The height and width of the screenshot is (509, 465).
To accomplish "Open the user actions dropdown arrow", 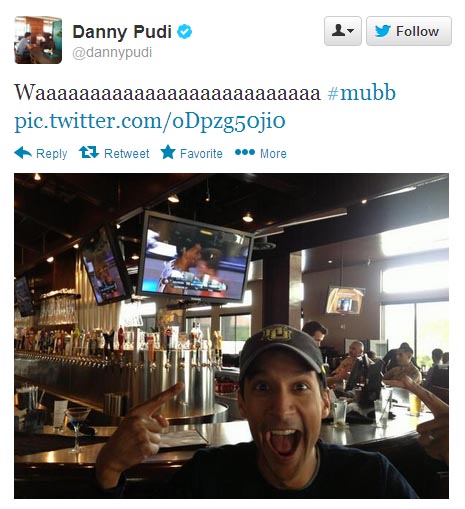I will click(x=350, y=31).
